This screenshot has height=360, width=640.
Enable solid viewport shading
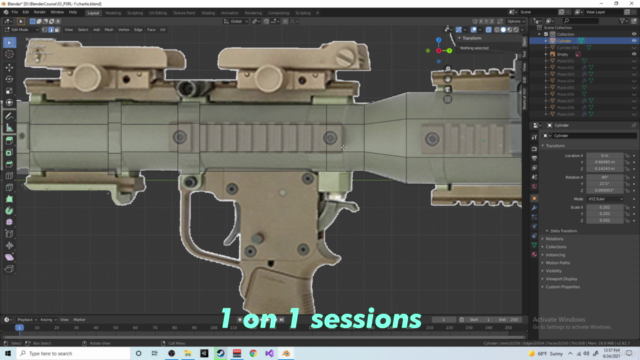tap(503, 30)
